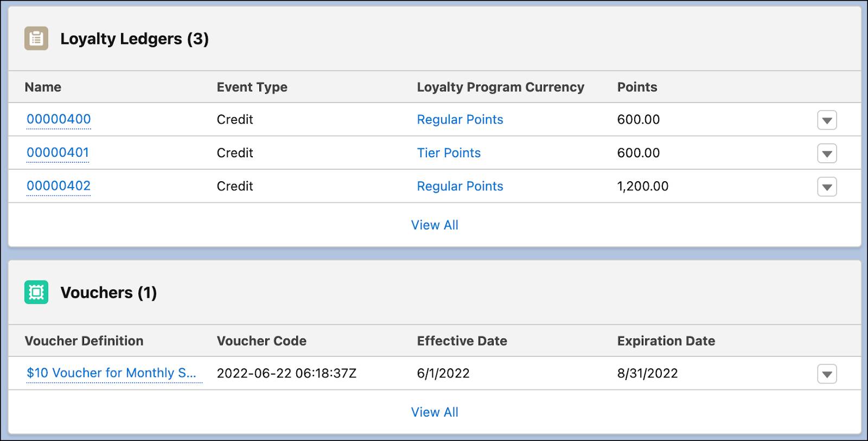Open row actions for ledger 00000402
The height and width of the screenshot is (441, 868).
(827, 187)
